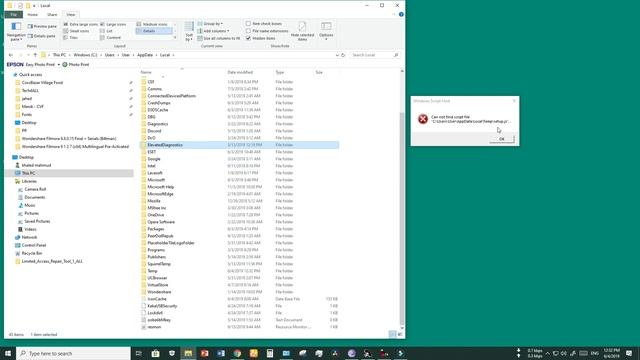Switch layout to Large icons
Screen dimensions: 640x360
113,24
